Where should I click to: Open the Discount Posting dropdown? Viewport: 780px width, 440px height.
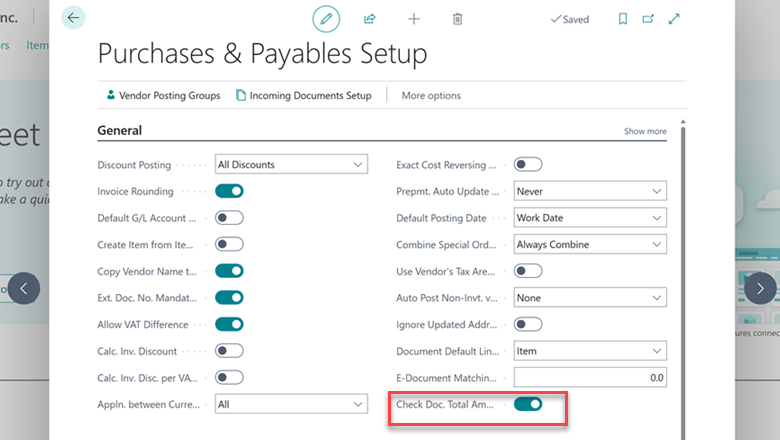pyautogui.click(x=291, y=164)
